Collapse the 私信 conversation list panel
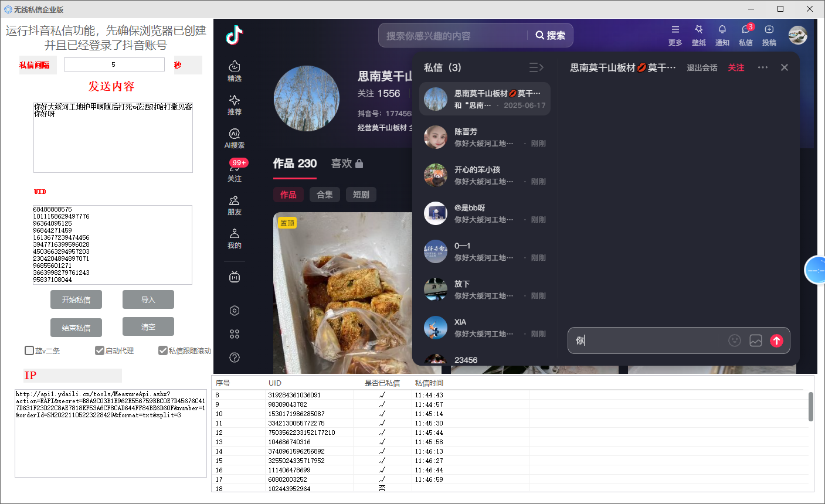 tap(536, 67)
